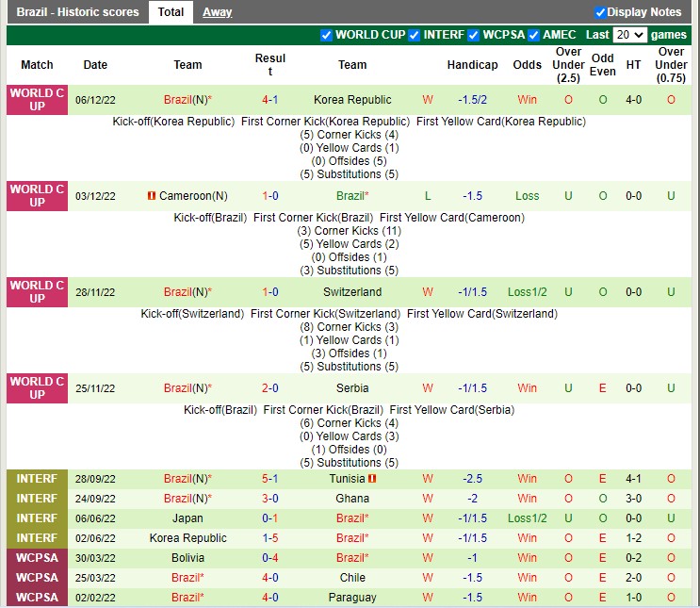Click Brazil* in the Cameroon match row
Image resolution: width=700 pixels, height=608 pixels.
[x=352, y=196]
